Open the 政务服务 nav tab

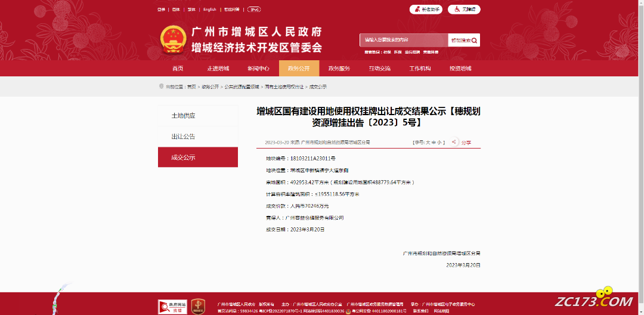[x=339, y=69]
